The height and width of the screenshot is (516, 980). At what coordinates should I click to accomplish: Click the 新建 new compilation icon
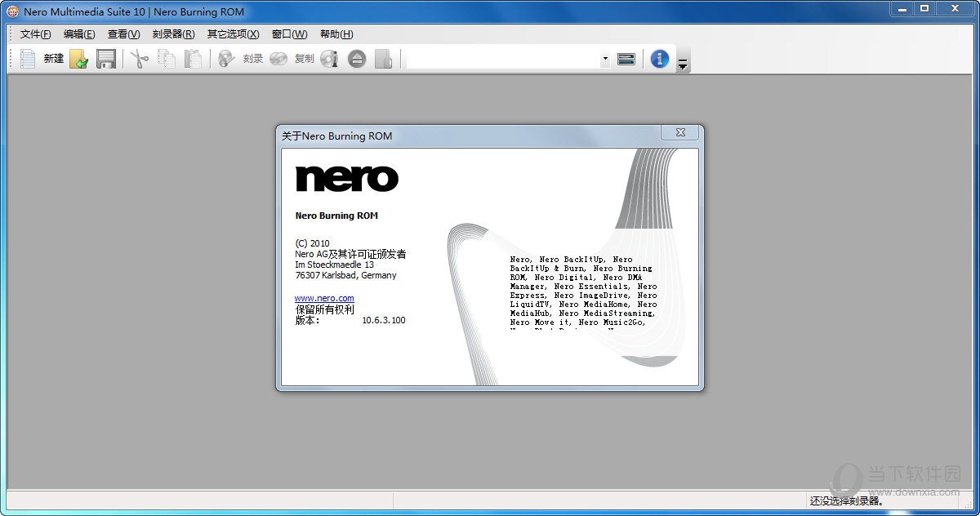click(x=41, y=58)
